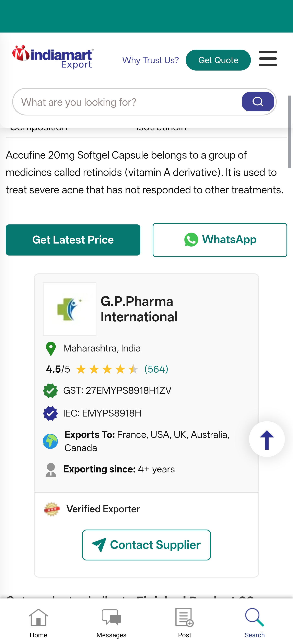
Task: Open the Post tab
Action: [184, 622]
